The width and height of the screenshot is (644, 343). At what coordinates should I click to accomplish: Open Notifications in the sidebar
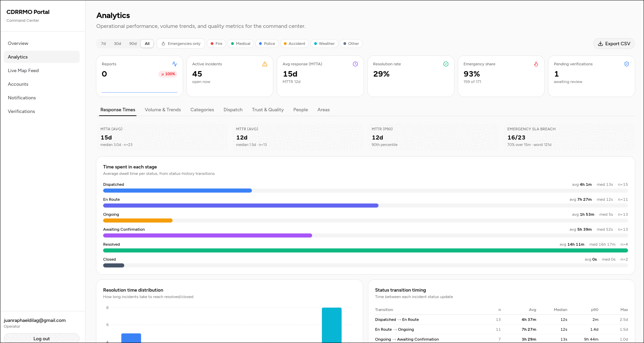point(42,98)
